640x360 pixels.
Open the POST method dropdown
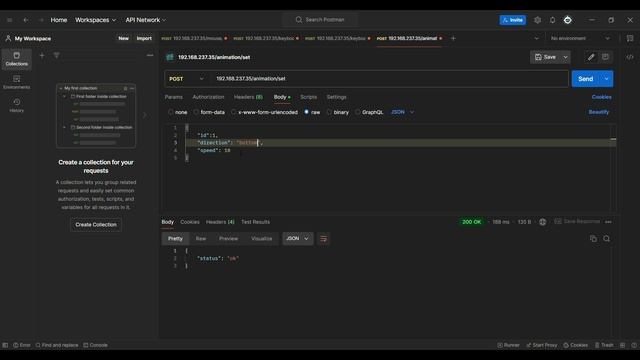pos(186,79)
